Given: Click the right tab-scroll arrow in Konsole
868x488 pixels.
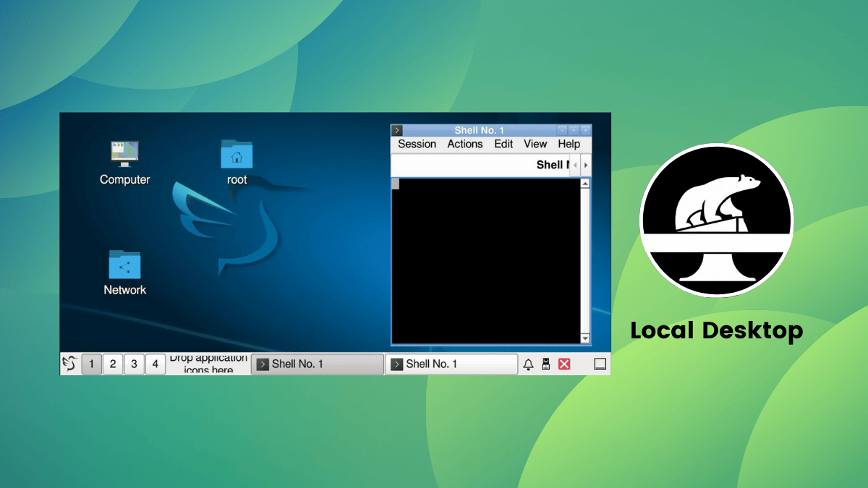Looking at the screenshot, I should coord(586,164).
